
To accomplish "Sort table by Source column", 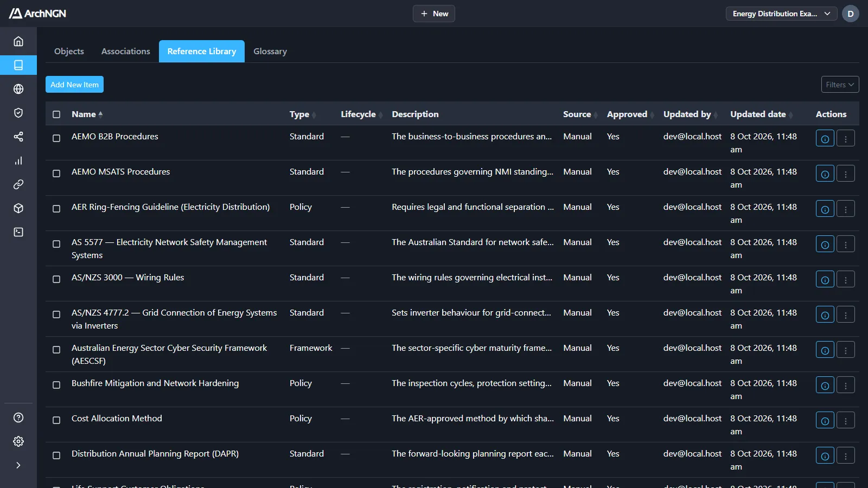I will pos(580,114).
